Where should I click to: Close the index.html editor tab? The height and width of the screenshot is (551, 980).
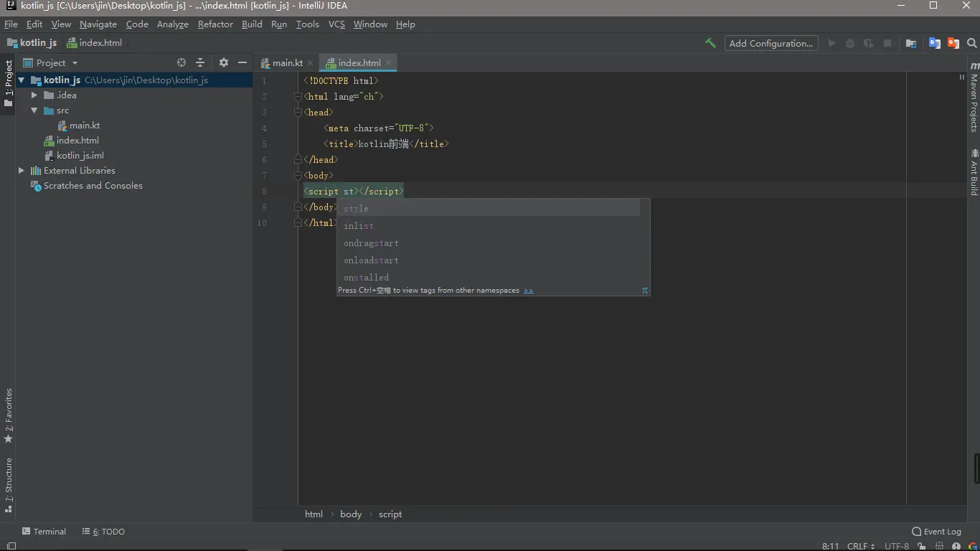389,63
